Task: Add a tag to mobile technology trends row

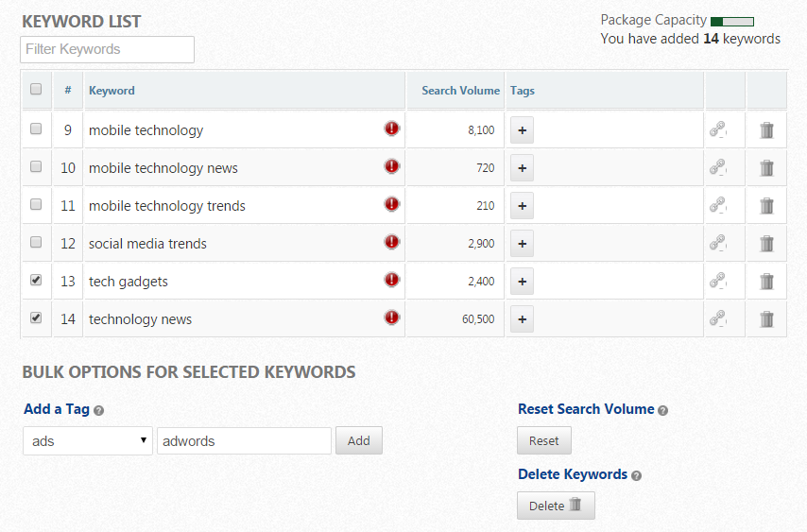Action: 522,206
